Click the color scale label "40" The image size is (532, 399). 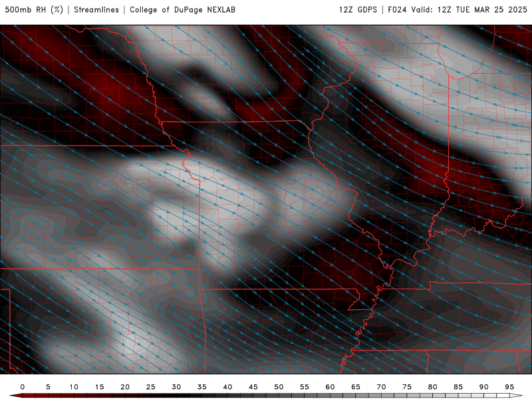pos(227,387)
